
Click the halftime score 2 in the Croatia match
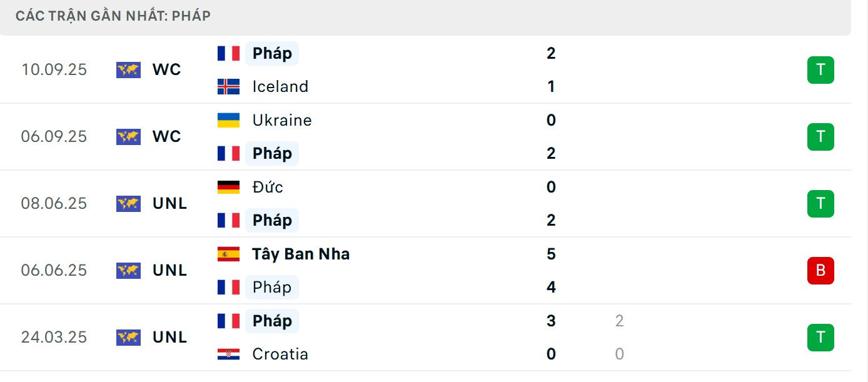[618, 320]
